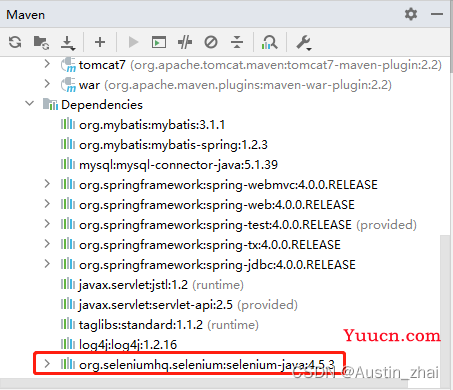This screenshot has height=390, width=453.
Task: Toggle Skip Tests mode
Action: [211, 42]
